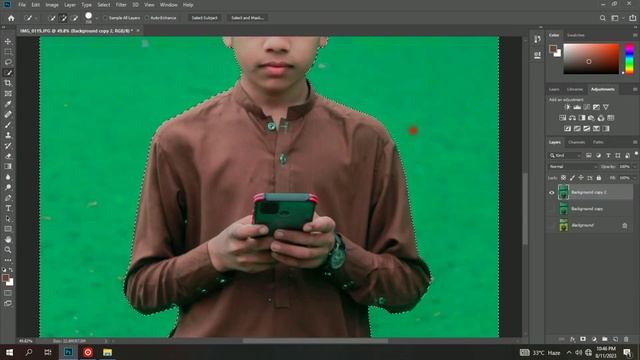Add a Vibrance adjustment
This screenshot has width=640, height=360.
coord(606,107)
